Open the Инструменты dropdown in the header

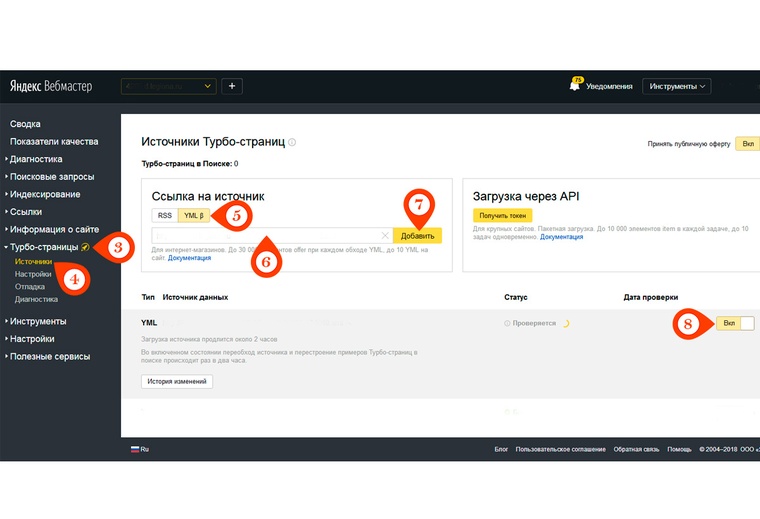[679, 86]
